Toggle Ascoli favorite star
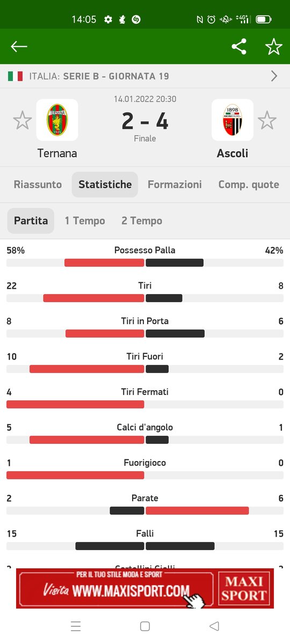The height and width of the screenshot is (644, 290). click(x=267, y=120)
